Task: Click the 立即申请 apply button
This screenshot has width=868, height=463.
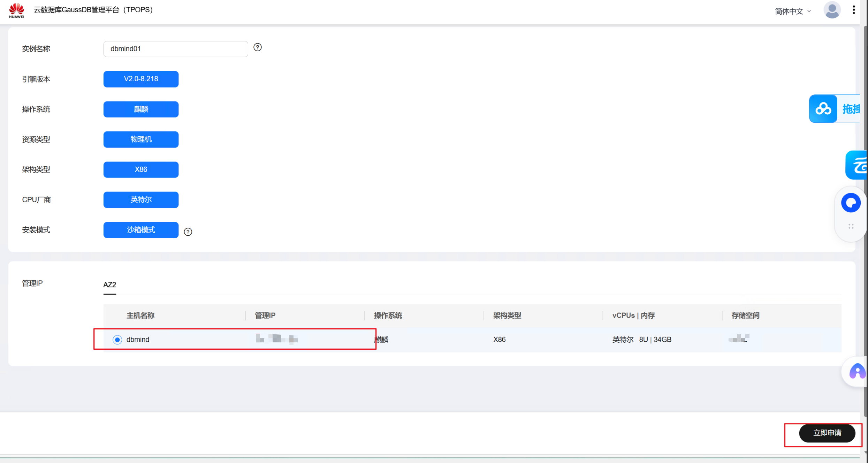Action: pos(827,433)
